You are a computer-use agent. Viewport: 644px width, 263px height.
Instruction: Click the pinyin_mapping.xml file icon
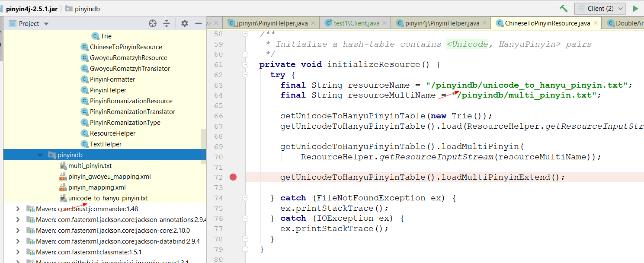point(62,187)
